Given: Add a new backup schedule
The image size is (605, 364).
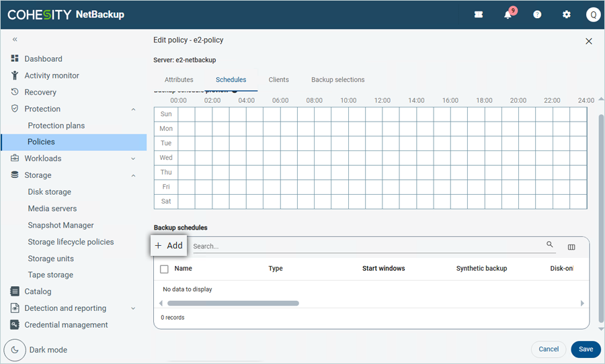Looking at the screenshot, I should point(169,246).
